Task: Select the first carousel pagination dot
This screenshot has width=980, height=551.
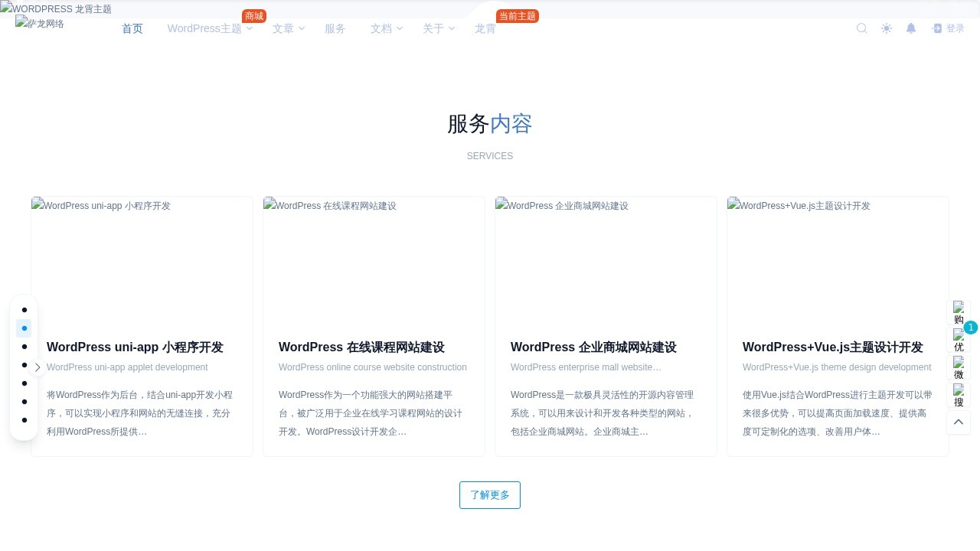Action: pyautogui.click(x=24, y=310)
